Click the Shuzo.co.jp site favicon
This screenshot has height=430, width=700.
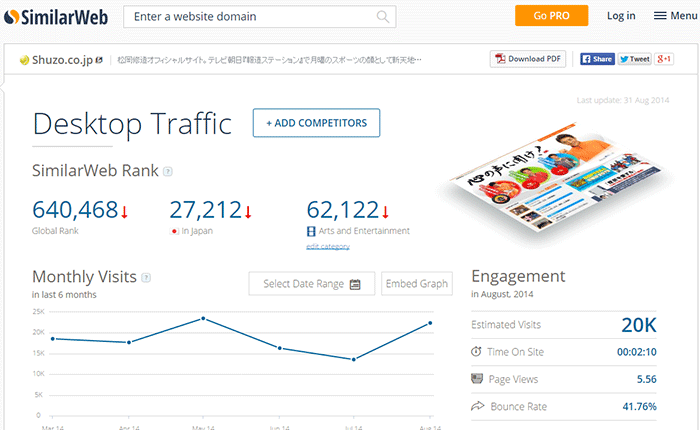pos(25,60)
